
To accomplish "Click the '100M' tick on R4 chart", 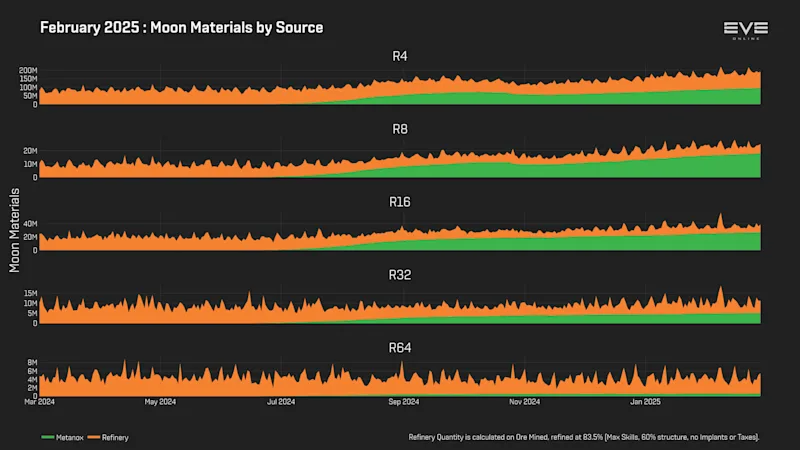I will (x=28, y=88).
